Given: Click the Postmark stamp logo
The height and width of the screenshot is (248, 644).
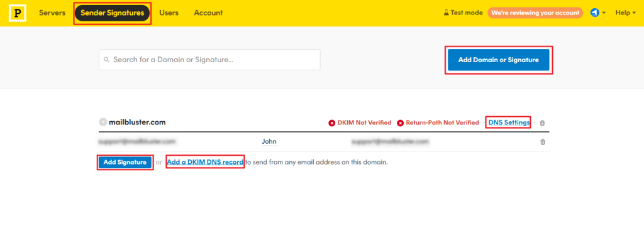Looking at the screenshot, I should pyautogui.click(x=17, y=13).
